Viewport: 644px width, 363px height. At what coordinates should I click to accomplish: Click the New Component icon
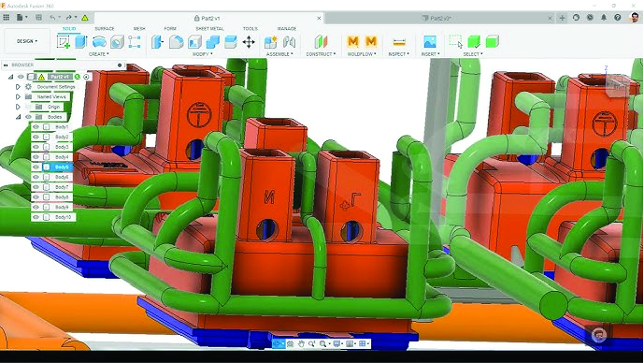point(271,42)
